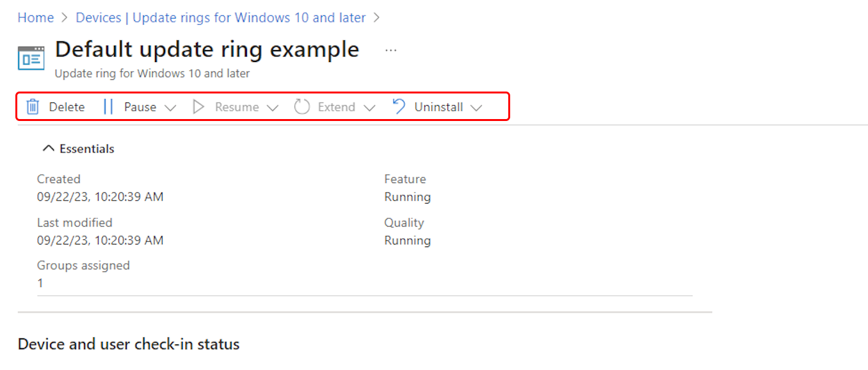Expand the Extend dropdown chevron
The height and width of the screenshot is (370, 868).
(369, 108)
